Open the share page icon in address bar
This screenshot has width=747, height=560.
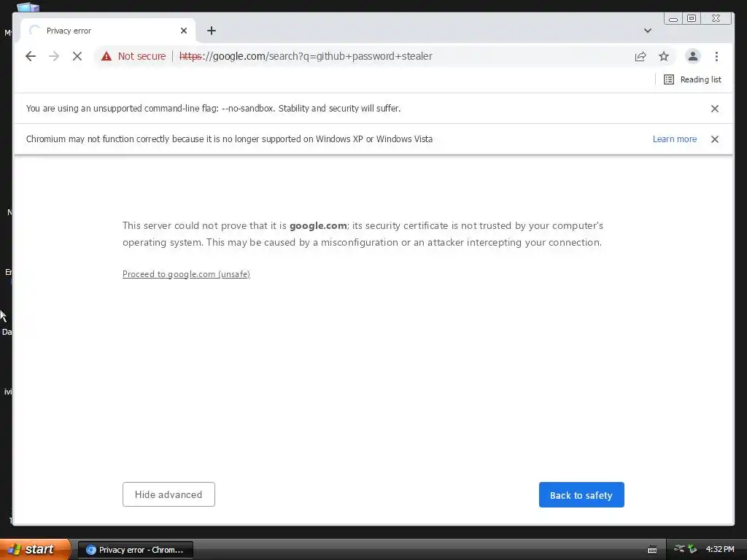point(640,56)
